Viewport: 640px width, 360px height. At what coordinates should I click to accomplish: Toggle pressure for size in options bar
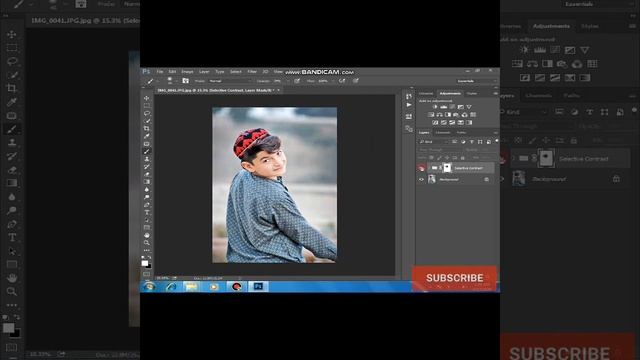pyautogui.click(x=356, y=81)
